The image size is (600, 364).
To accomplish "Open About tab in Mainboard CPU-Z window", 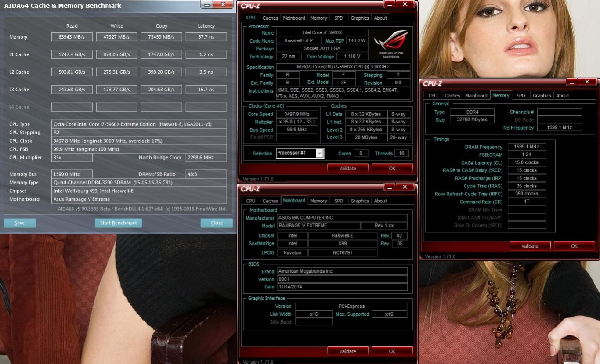I will coord(380,201).
